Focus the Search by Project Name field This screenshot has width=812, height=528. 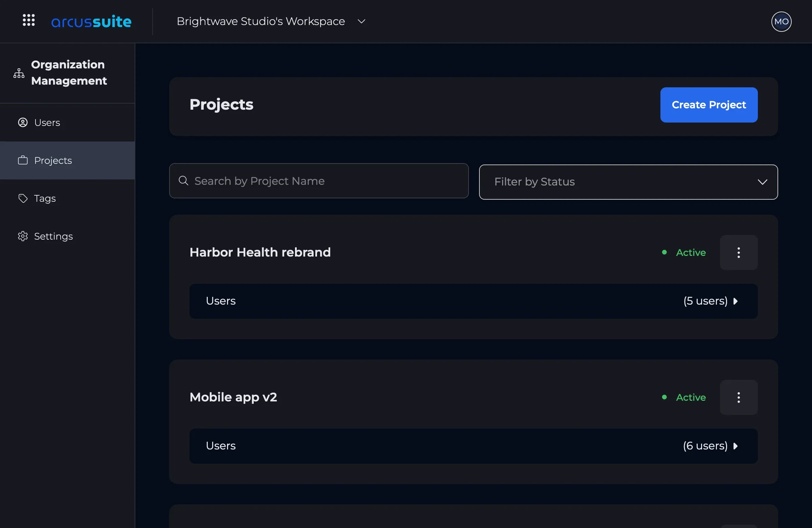pos(319,180)
